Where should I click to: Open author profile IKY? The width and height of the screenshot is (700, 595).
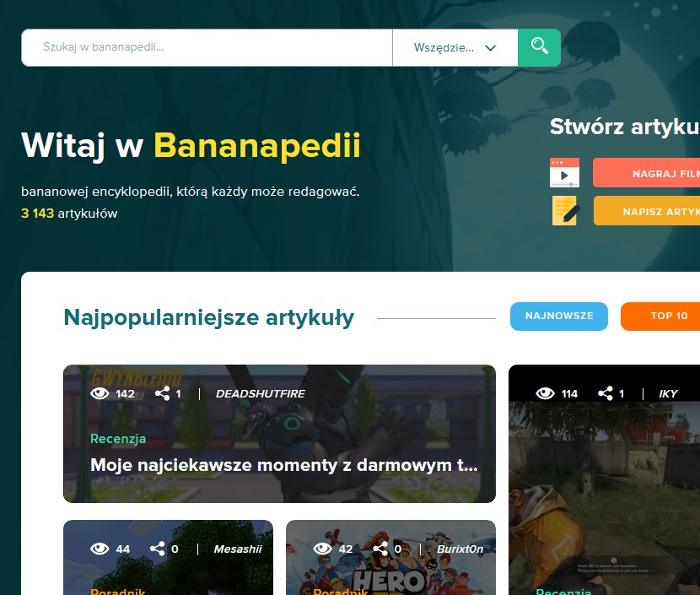[668, 393]
